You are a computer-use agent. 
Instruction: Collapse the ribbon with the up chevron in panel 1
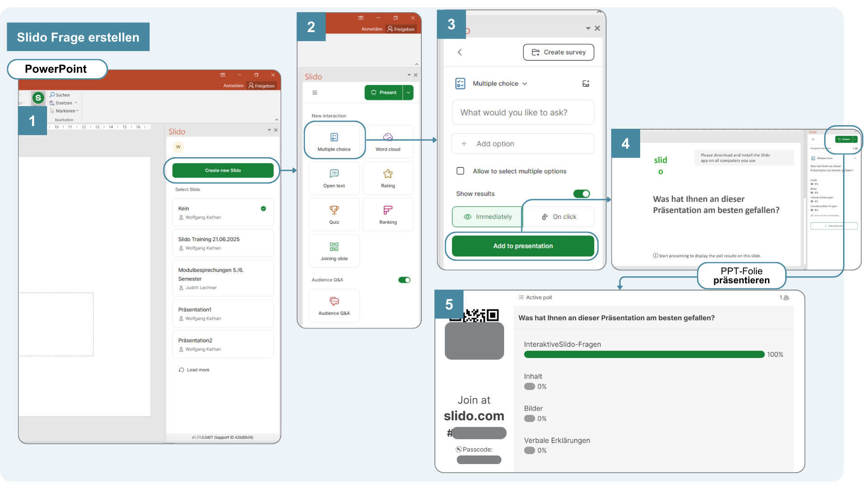coord(277,120)
